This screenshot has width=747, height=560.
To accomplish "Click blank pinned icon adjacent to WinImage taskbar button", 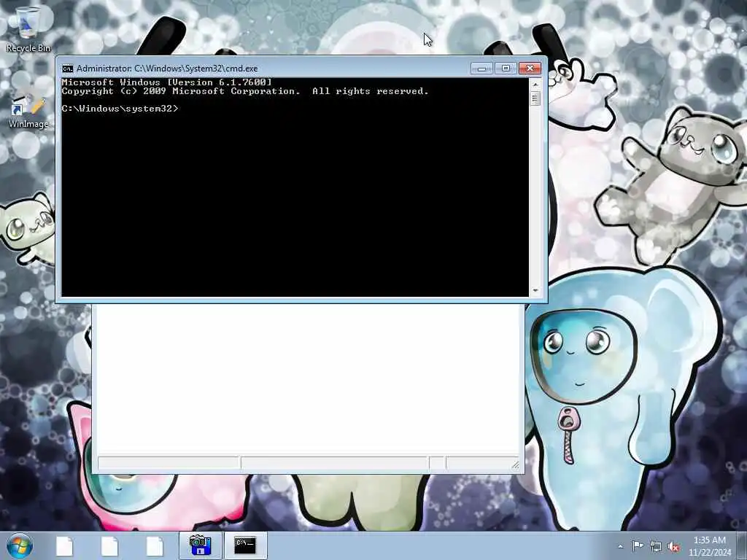I will pos(155,546).
